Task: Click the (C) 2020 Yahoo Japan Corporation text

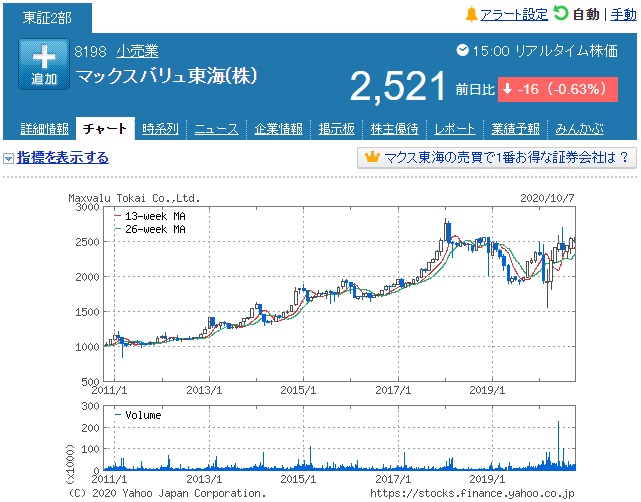Action: coord(166,493)
